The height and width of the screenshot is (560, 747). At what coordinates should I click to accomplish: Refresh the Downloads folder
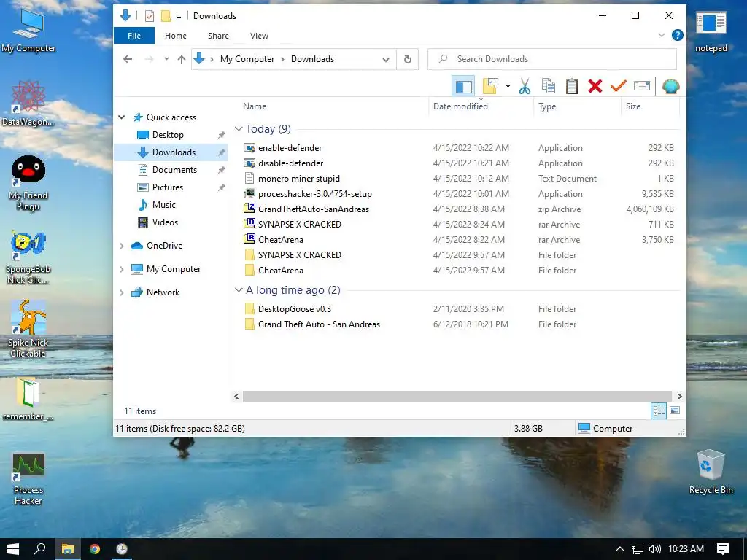pyautogui.click(x=408, y=60)
